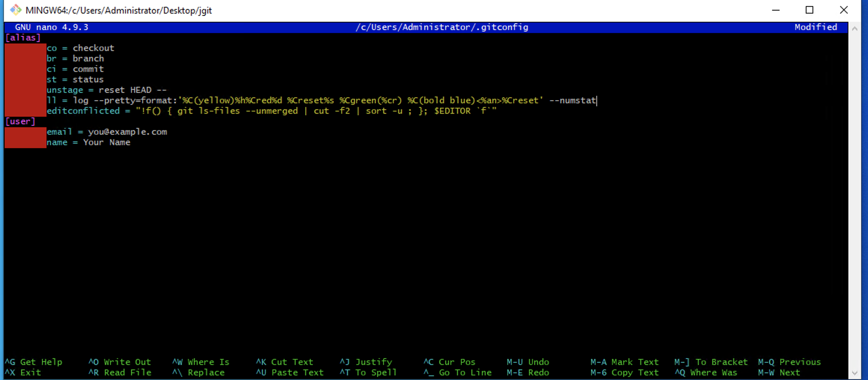Click the email = you@example.com line
The height and width of the screenshot is (380, 868).
(x=107, y=132)
